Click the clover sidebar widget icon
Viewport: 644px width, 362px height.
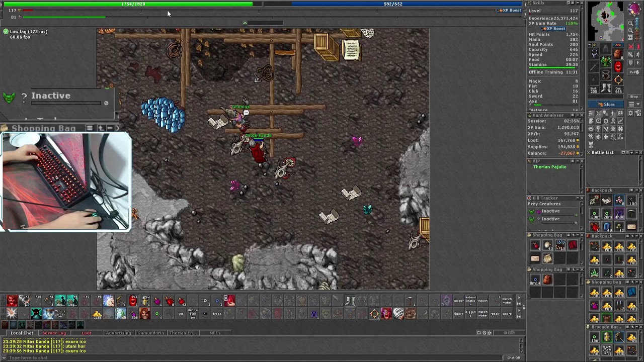(620, 128)
